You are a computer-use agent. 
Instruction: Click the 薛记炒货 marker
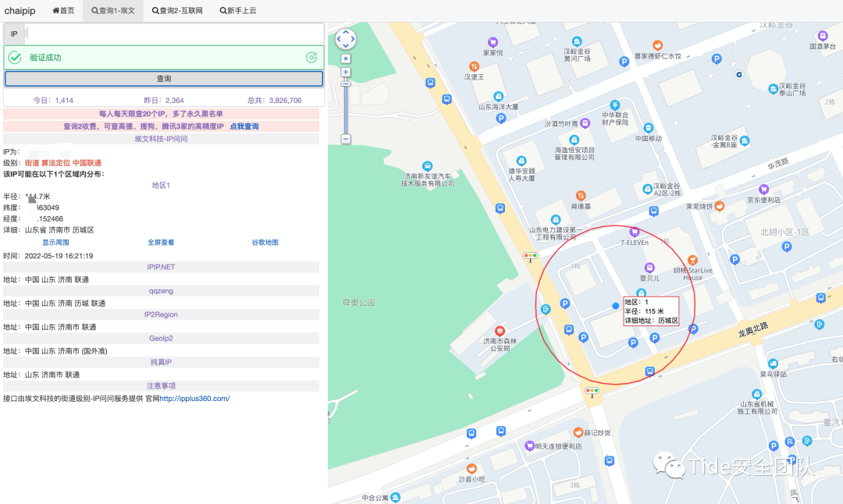[x=578, y=432]
